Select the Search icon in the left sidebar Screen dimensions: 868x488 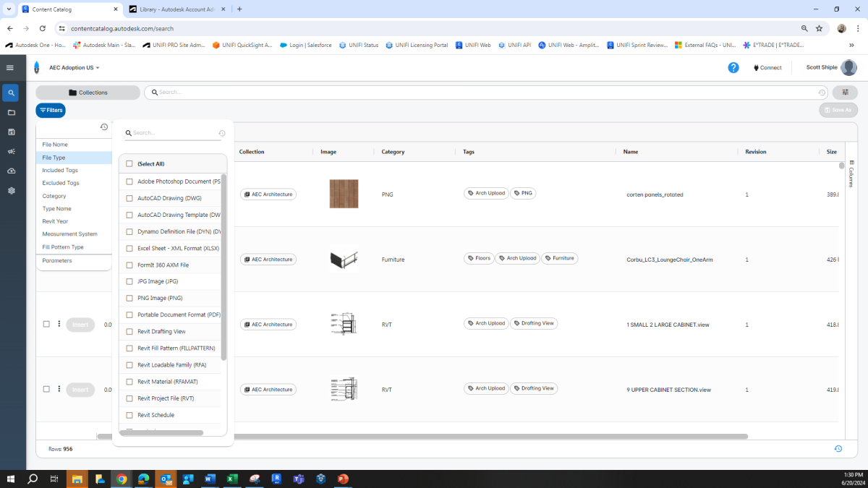(x=10, y=93)
